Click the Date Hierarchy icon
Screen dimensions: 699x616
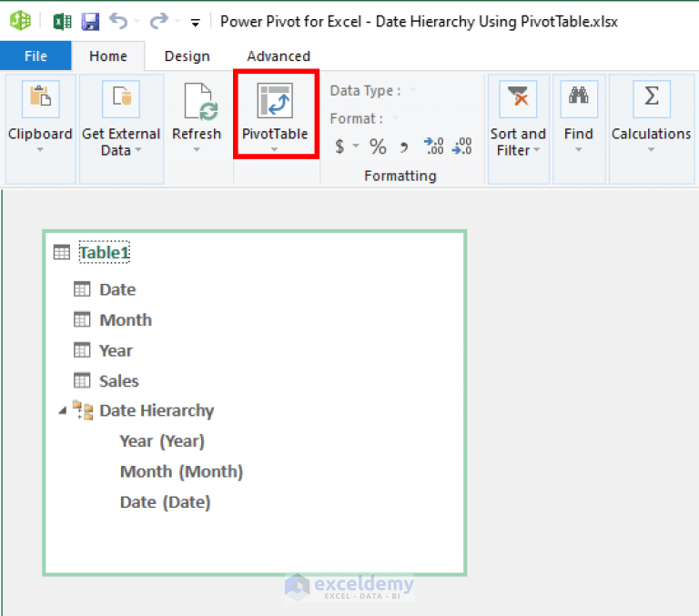[x=83, y=410]
